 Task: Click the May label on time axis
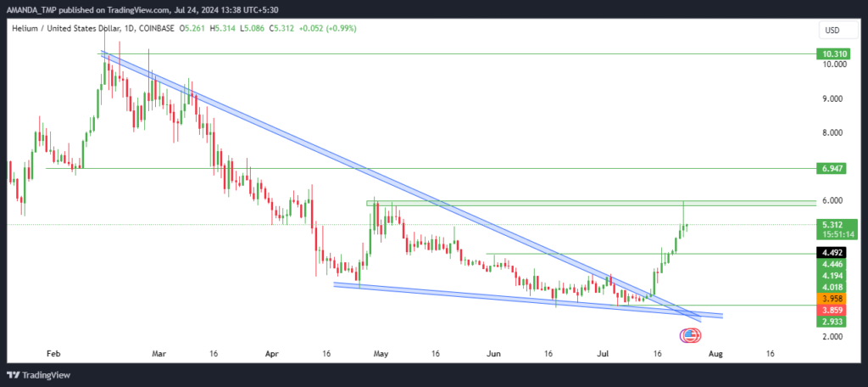pos(382,353)
